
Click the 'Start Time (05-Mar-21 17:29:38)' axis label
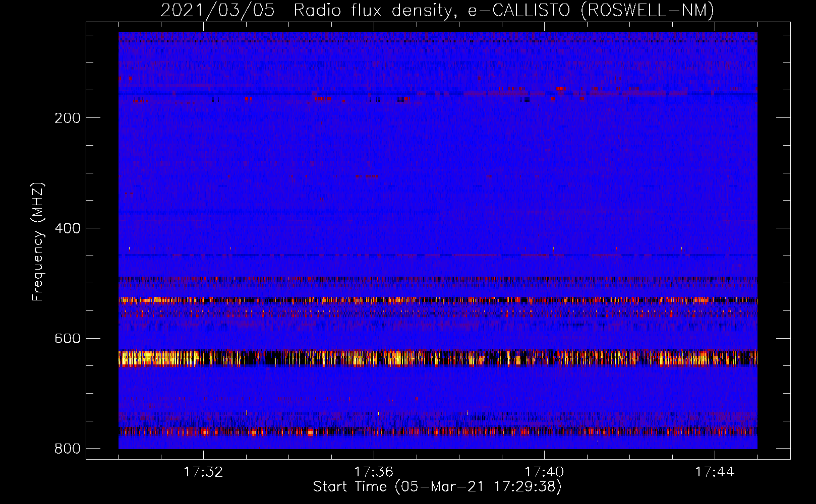point(437,487)
